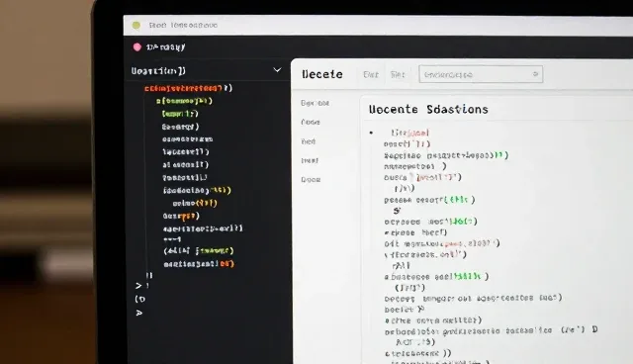
Task: Select the yellow-green second code line in dark panel
Action: (x=184, y=101)
